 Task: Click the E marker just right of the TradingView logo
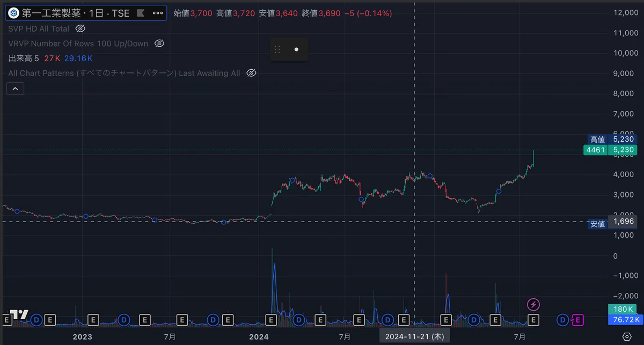point(50,320)
